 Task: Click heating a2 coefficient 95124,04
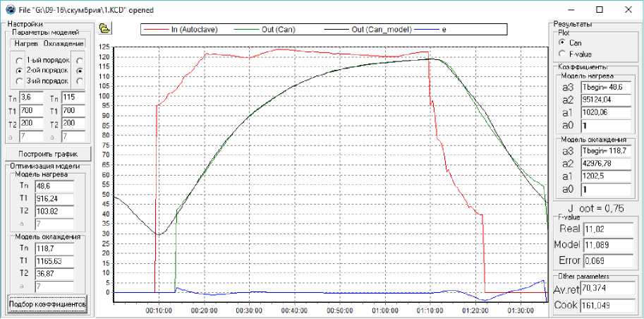tap(605, 100)
